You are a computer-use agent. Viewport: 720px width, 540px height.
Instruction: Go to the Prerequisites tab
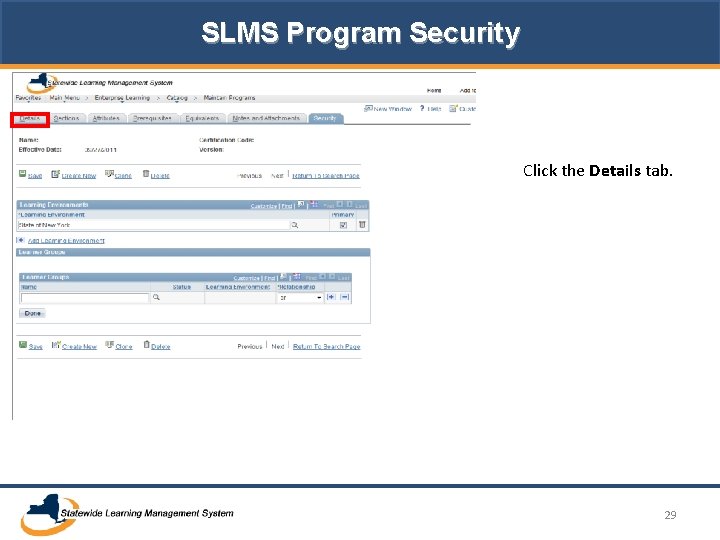point(152,118)
